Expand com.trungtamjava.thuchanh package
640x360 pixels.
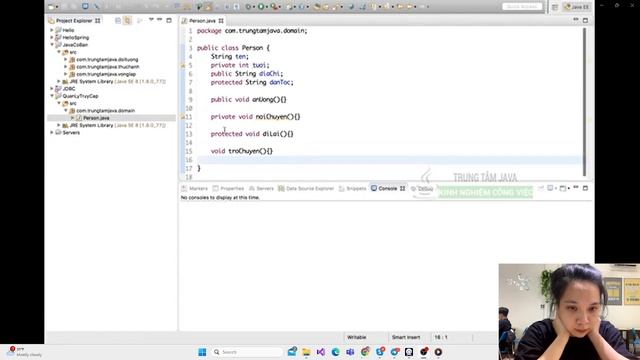pos(66,67)
